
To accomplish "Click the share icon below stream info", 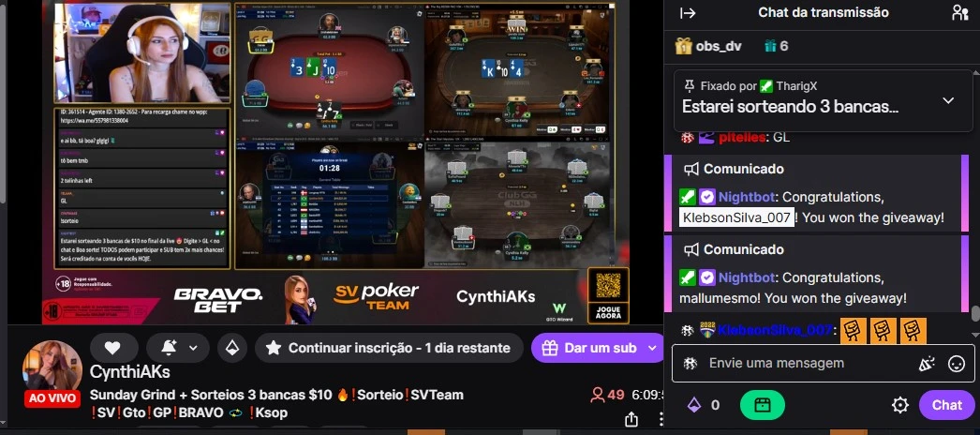I will (631, 419).
